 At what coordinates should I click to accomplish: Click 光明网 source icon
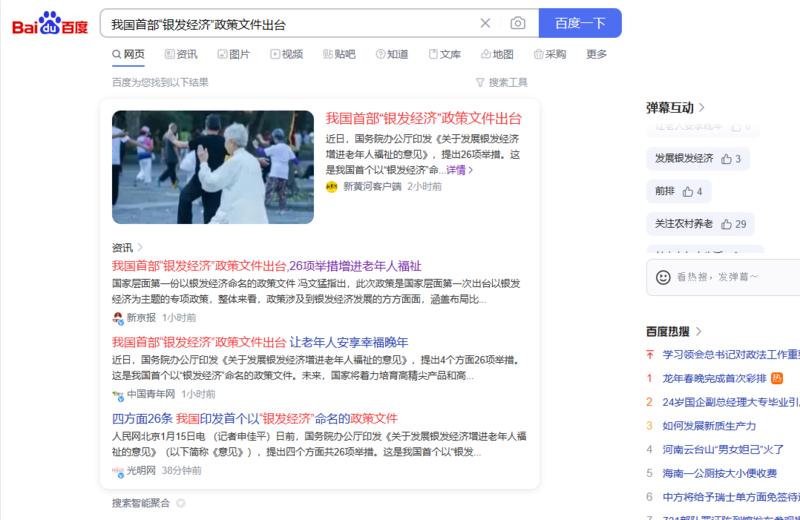(118, 472)
